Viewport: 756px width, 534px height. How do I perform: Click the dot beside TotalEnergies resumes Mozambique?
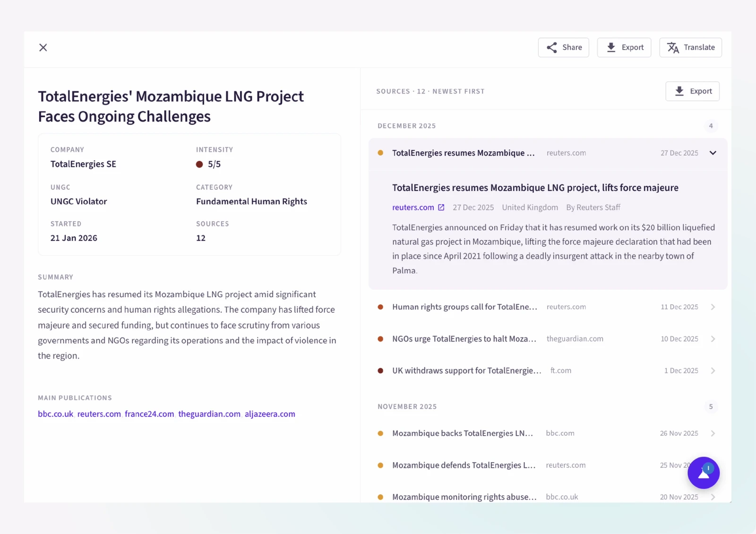380,153
